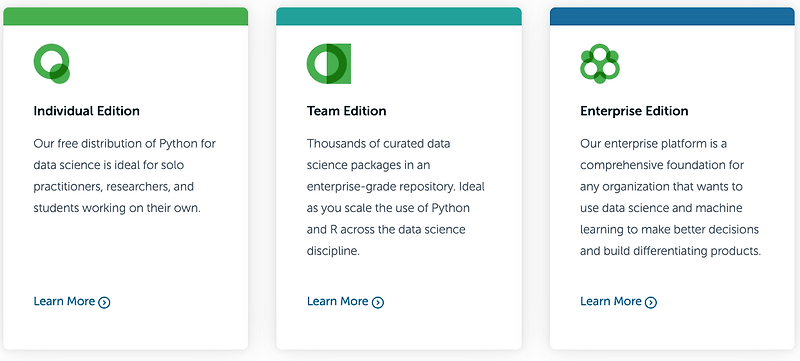Click the Individual Edition overlapping circles logo
This screenshot has width=800, height=361.
click(x=52, y=64)
